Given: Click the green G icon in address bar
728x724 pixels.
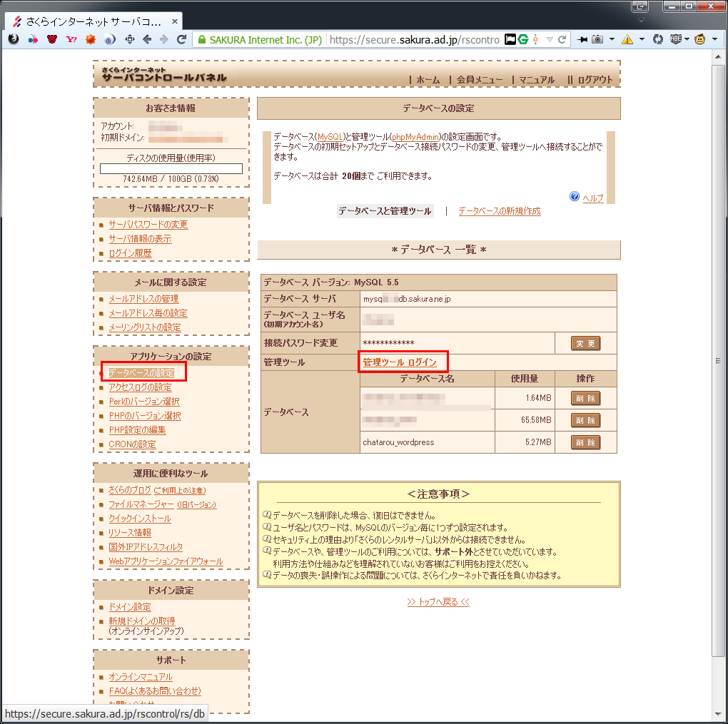Looking at the screenshot, I should (523, 39).
